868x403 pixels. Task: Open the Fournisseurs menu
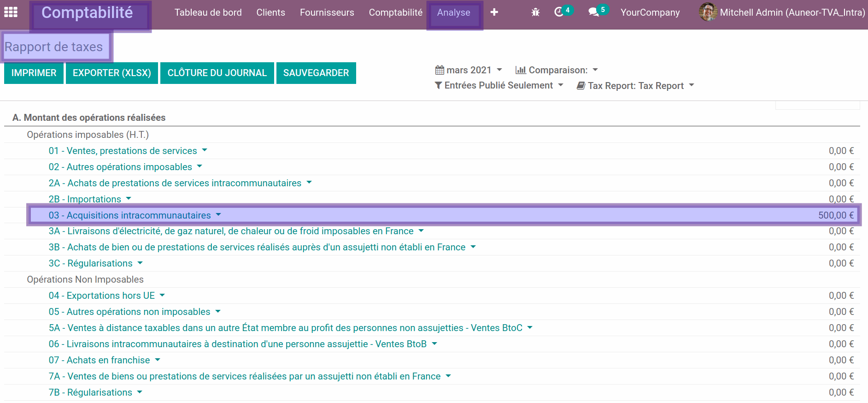coord(327,12)
